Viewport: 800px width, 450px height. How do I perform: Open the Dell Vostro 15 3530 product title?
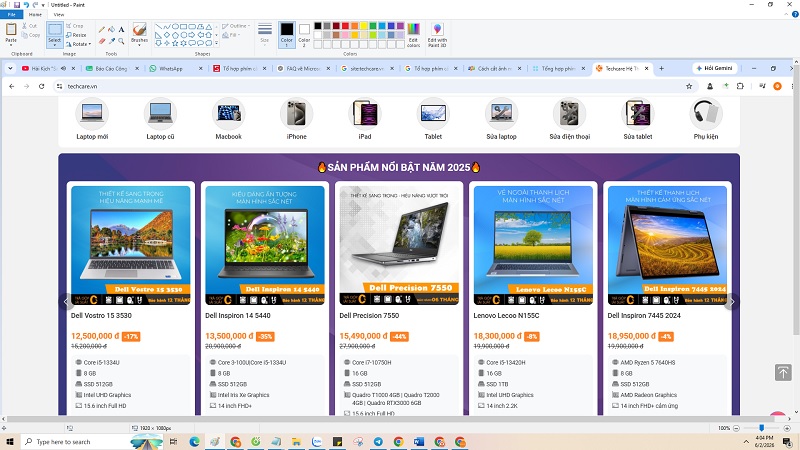101,316
